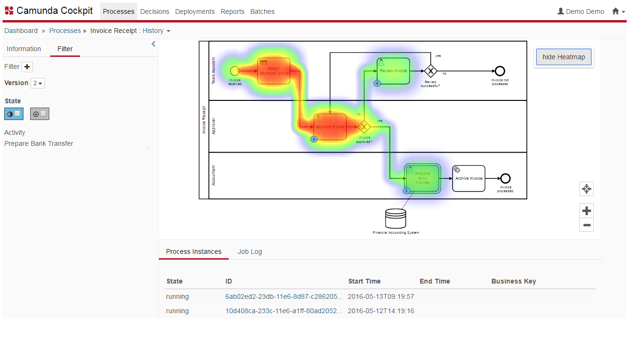Select the Approve Invoice task
Image resolution: width=644 pixels, height=350 pixels.
pos(330,127)
